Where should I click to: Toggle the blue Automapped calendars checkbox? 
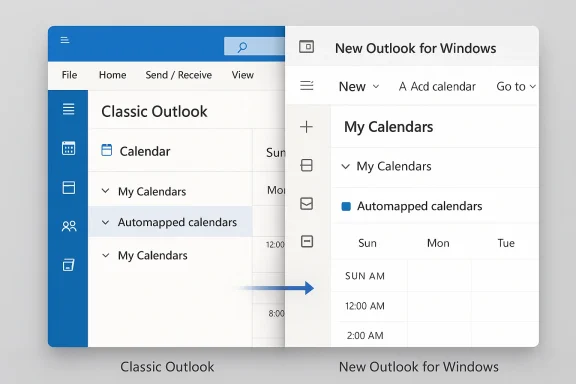346,207
